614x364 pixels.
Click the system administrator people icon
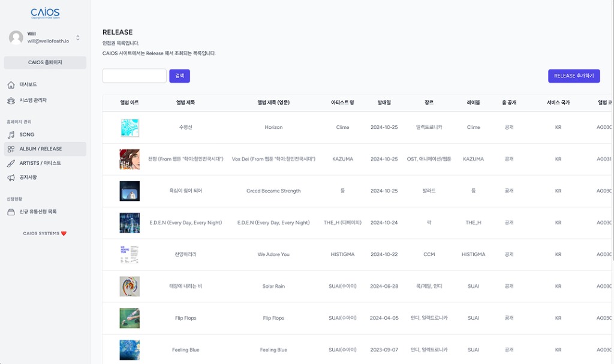[x=11, y=100]
